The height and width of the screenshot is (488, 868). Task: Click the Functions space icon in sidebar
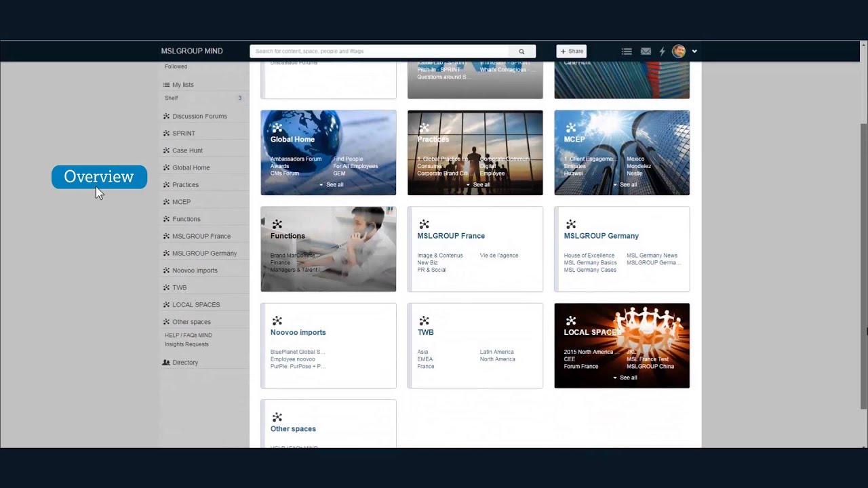pyautogui.click(x=166, y=219)
